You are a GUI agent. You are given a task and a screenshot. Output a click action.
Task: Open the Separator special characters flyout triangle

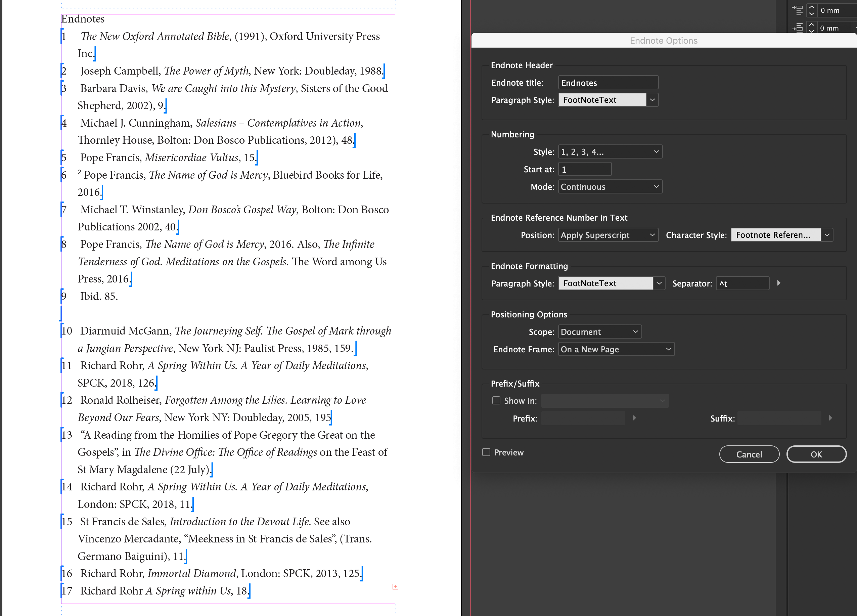click(x=778, y=283)
